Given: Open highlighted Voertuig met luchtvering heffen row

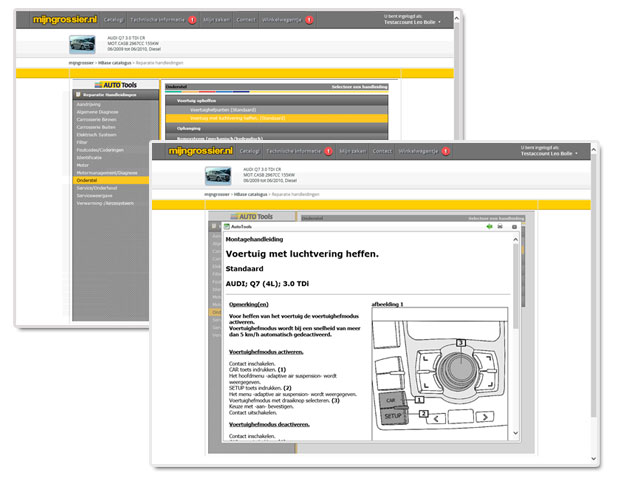Looking at the screenshot, I should pos(277,118).
